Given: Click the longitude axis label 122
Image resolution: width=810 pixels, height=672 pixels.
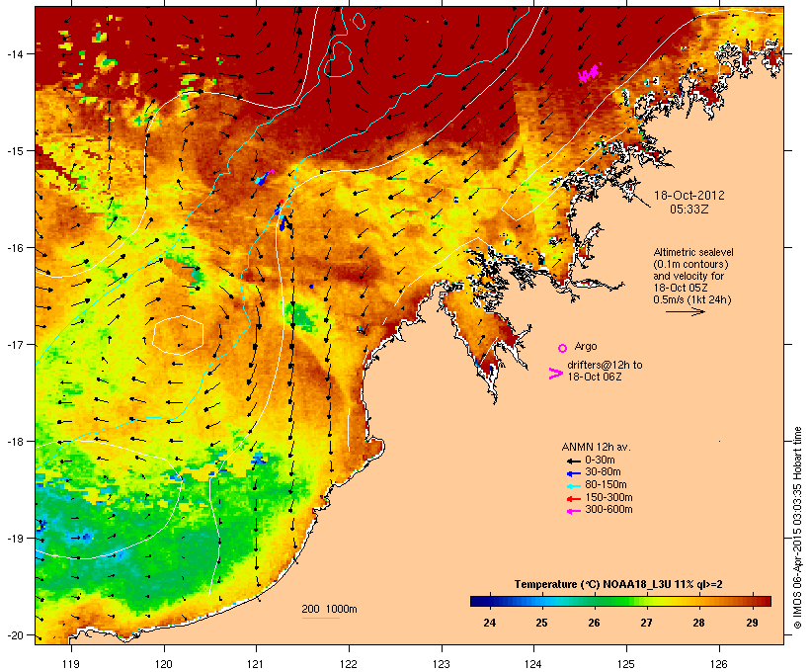Looking at the screenshot, I should coord(349,664).
